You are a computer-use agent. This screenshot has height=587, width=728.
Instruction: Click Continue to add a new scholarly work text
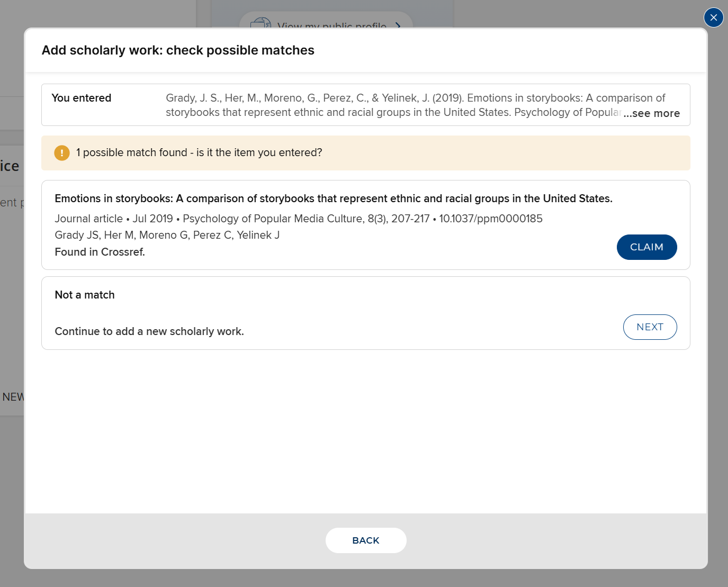pos(149,331)
